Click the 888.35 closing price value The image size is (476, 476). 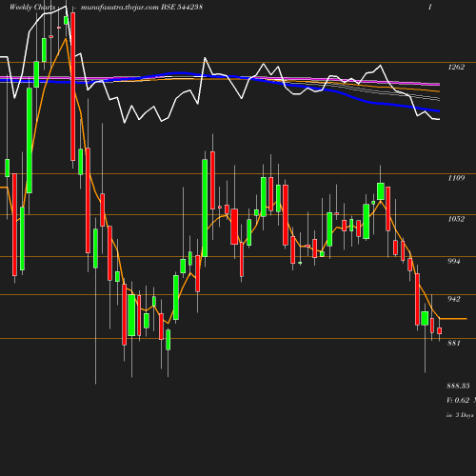[x=458, y=386]
